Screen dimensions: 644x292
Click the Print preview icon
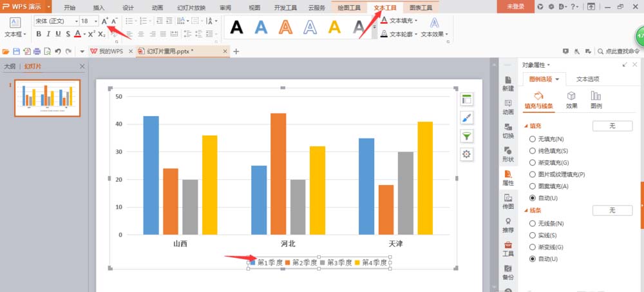pyautogui.click(x=47, y=52)
